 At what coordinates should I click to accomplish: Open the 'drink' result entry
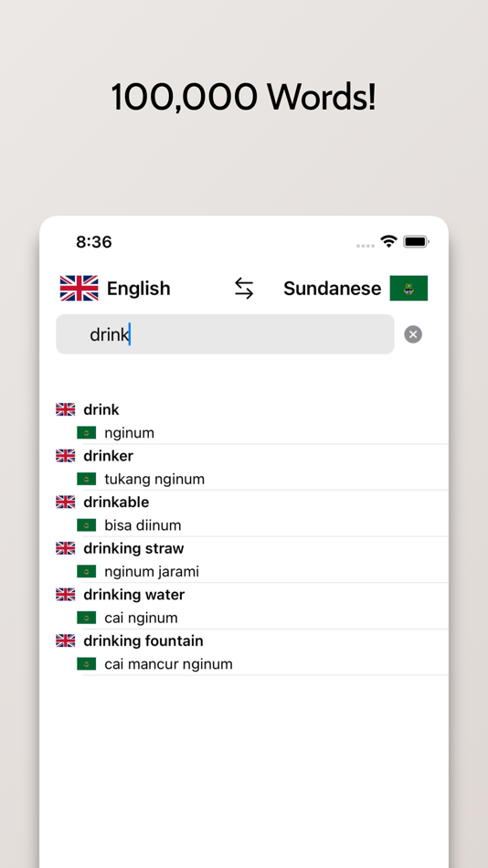click(101, 409)
